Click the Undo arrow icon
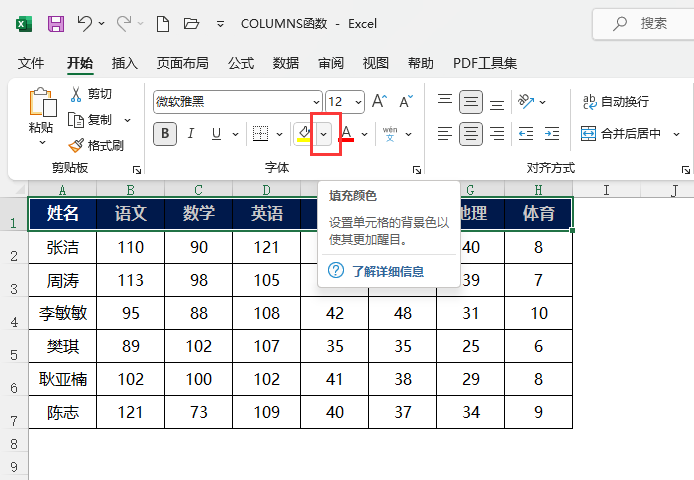694x480 pixels. coord(85,23)
